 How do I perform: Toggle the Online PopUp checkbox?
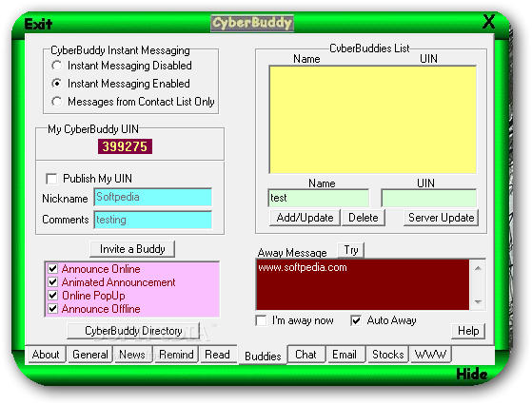pos(53,295)
